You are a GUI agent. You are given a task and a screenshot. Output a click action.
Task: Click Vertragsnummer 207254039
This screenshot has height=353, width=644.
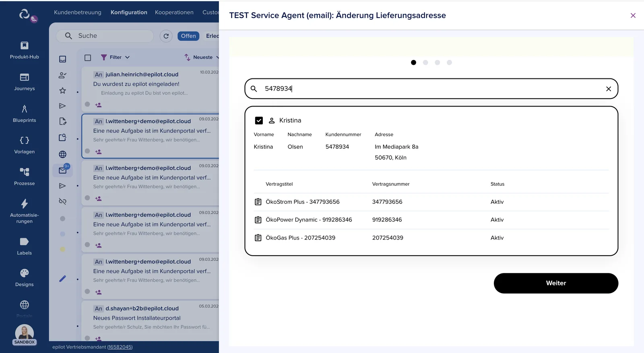(x=388, y=238)
